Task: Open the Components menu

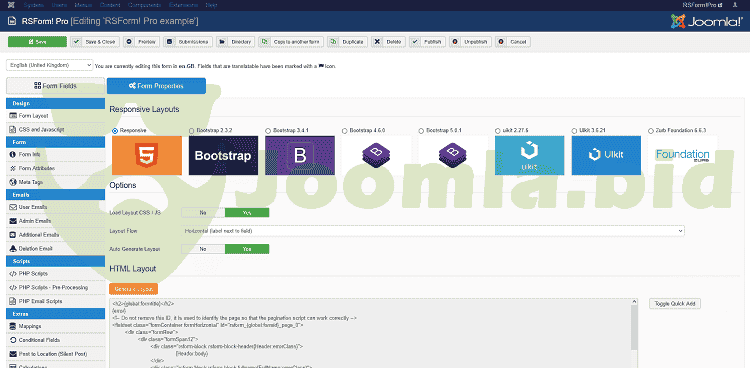Action: (x=145, y=5)
